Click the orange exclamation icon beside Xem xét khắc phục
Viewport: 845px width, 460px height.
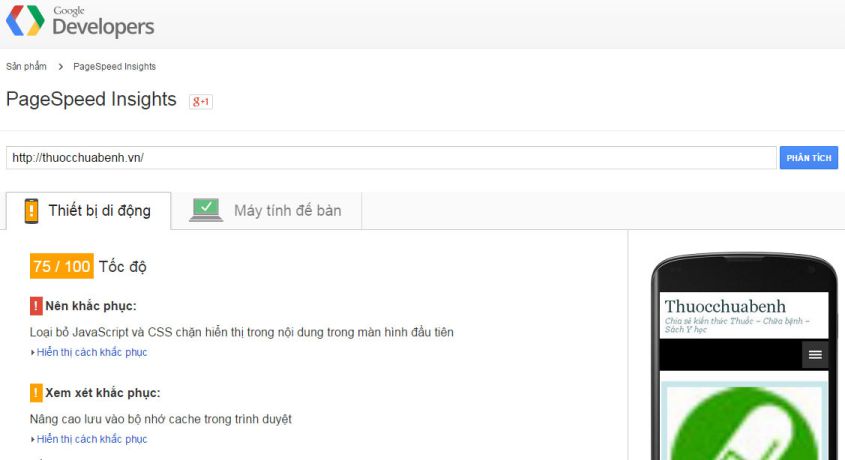(x=36, y=393)
